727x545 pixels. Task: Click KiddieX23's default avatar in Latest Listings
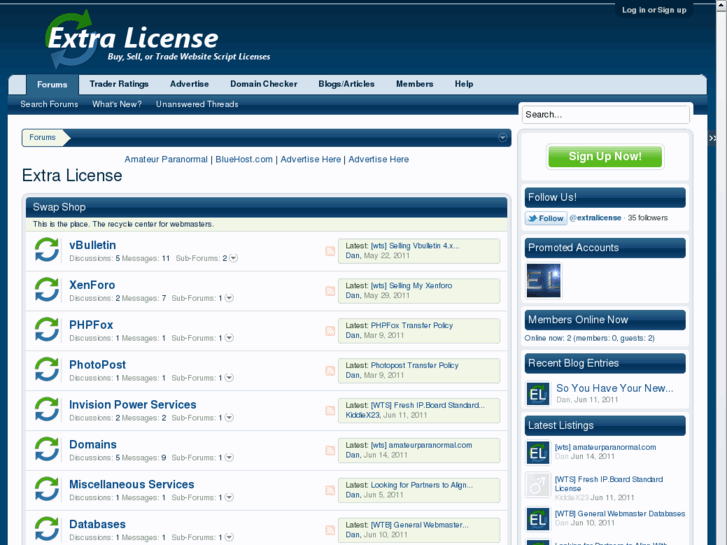tap(538, 485)
